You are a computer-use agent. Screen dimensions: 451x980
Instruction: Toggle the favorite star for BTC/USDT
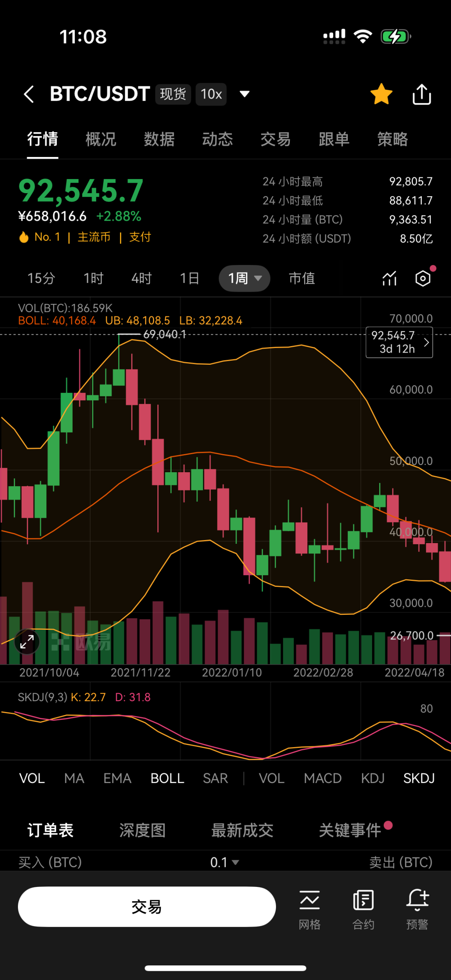tap(381, 94)
